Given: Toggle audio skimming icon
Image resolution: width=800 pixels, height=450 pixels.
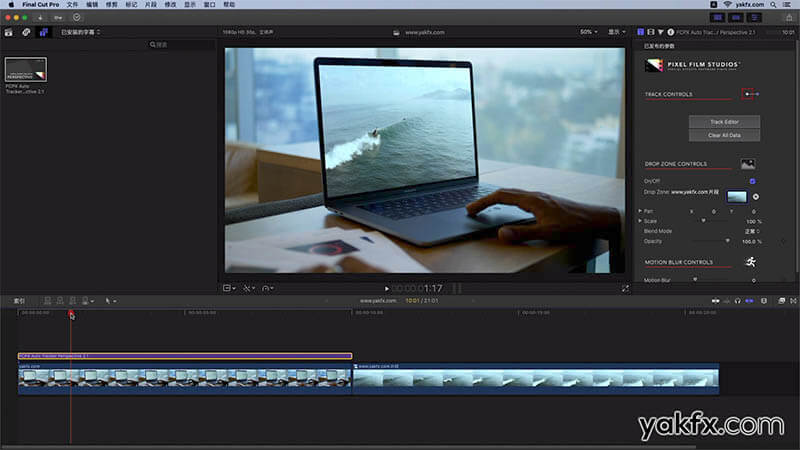Looking at the screenshot, I should click(727, 301).
